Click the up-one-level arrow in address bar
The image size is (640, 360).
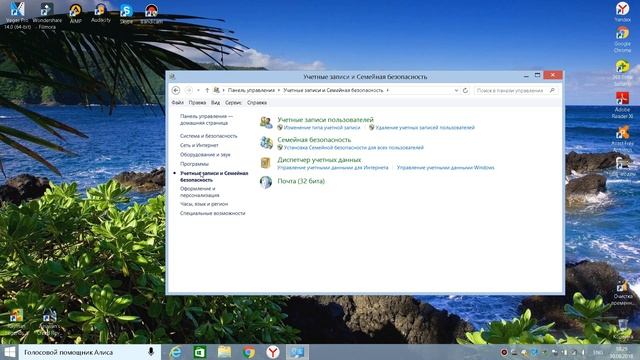click(x=207, y=90)
